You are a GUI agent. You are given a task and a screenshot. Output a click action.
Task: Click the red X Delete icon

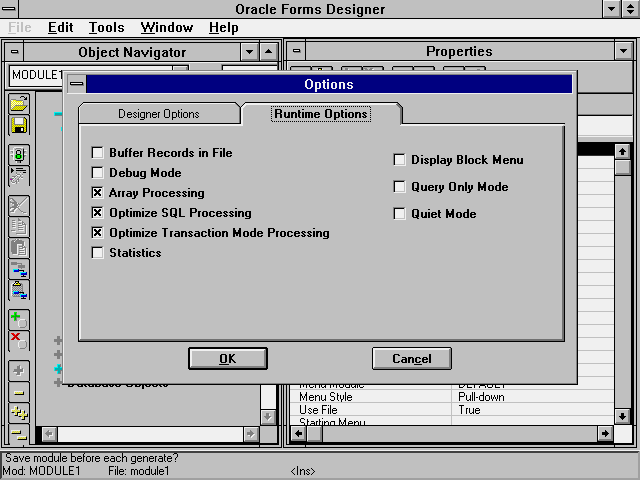point(19,341)
